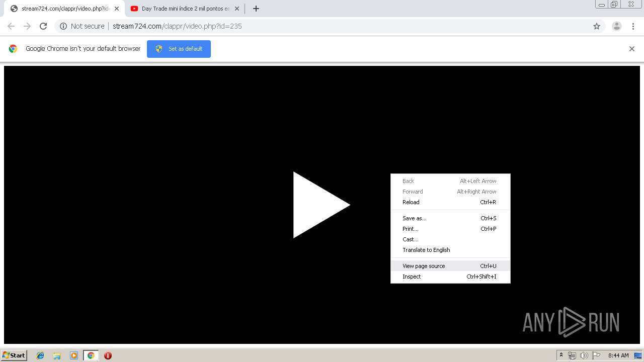Click the browser back arrow

(x=11, y=26)
